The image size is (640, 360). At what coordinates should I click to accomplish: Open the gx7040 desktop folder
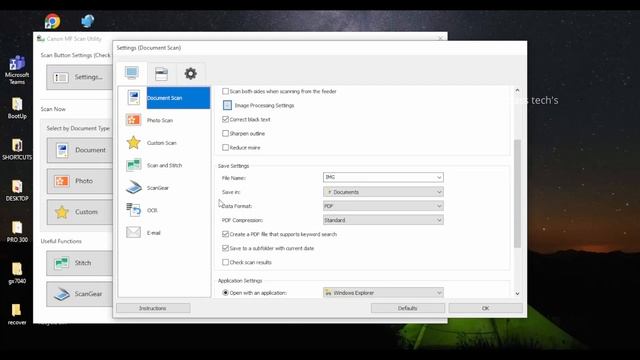(17, 273)
